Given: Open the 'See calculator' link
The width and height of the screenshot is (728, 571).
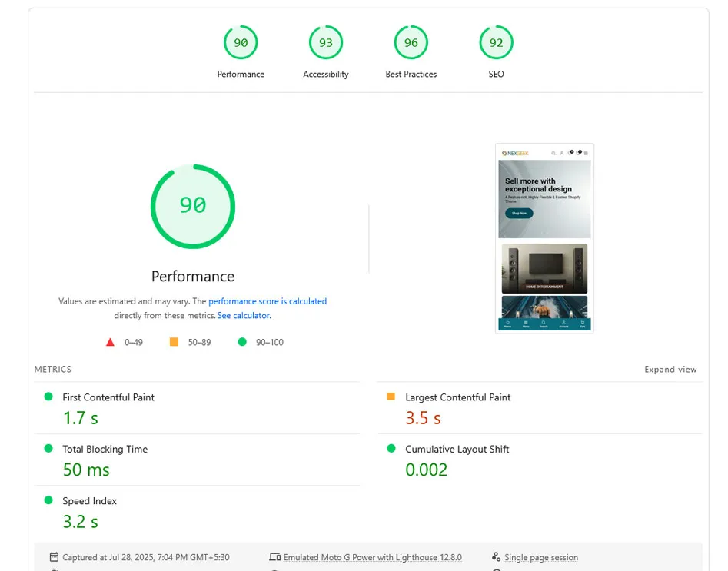Looking at the screenshot, I should pyautogui.click(x=243, y=315).
